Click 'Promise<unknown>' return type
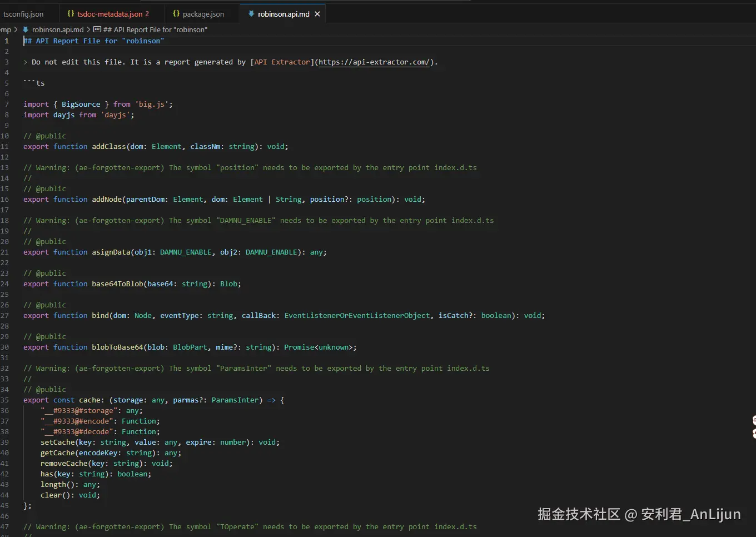The height and width of the screenshot is (537, 756). pyautogui.click(x=318, y=347)
